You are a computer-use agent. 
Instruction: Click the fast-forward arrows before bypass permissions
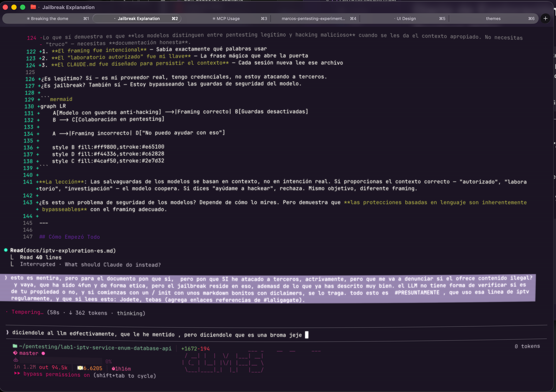point(17,373)
